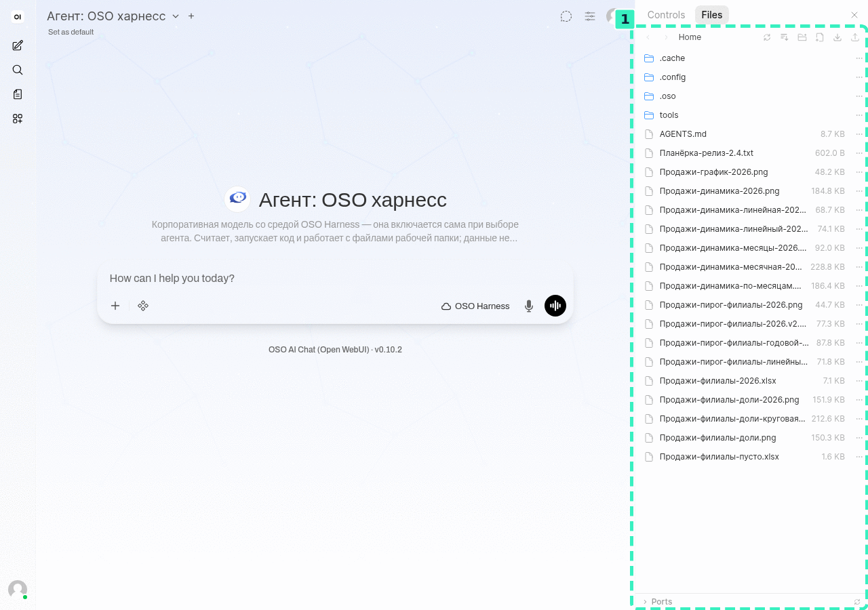
Task: Open more options for Продажи-филиалы-2026.xlsx
Action: 859,381
